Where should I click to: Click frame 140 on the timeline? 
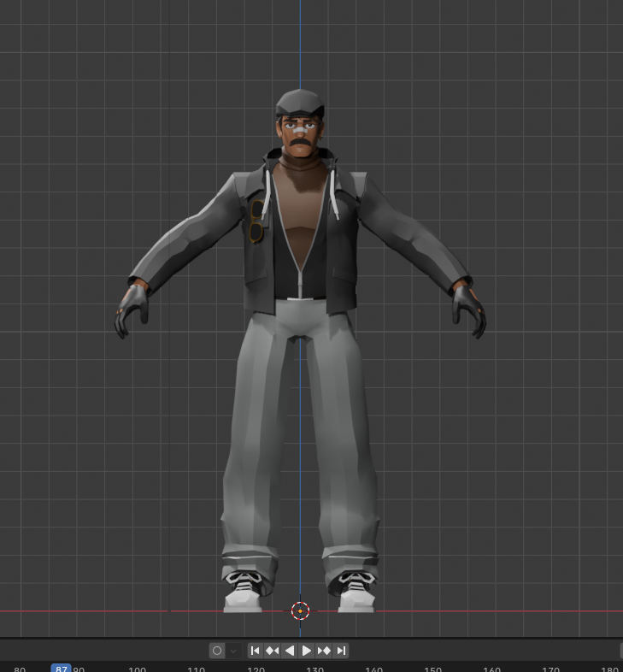click(x=373, y=669)
